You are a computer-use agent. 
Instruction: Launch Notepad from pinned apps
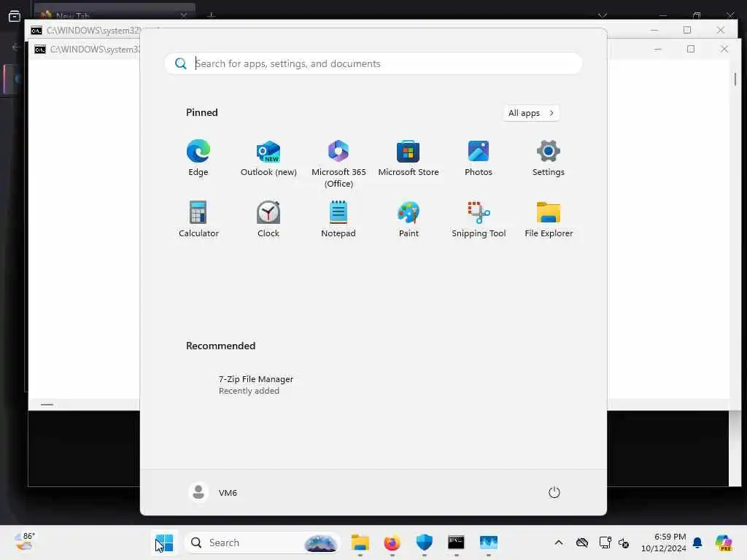(x=338, y=219)
